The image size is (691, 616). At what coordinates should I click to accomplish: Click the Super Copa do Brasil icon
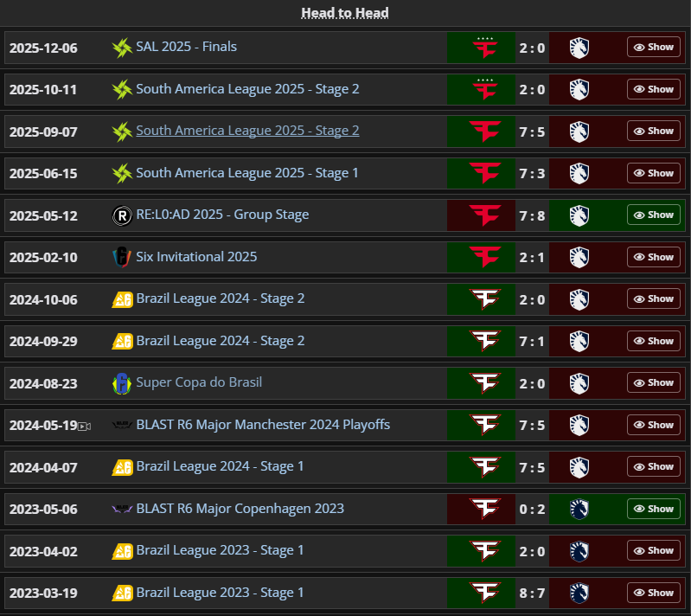[122, 383]
